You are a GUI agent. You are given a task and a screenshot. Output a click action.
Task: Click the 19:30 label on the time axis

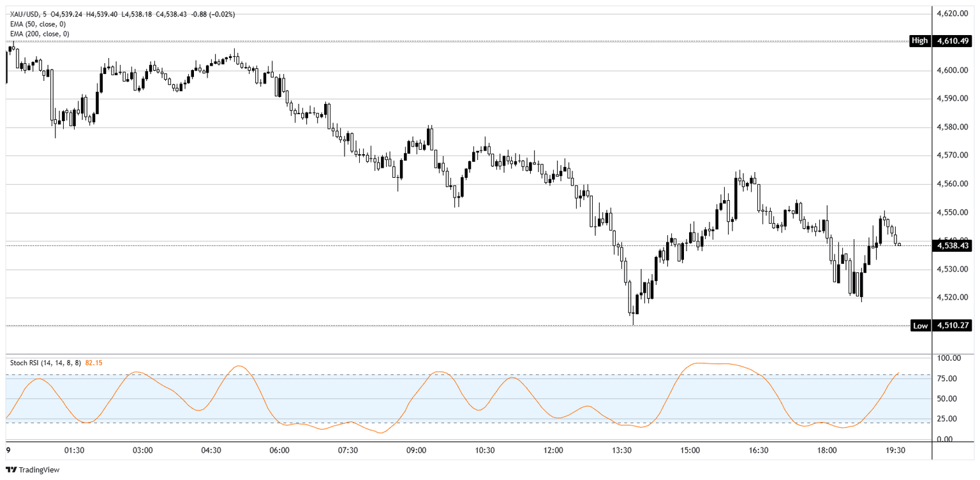point(896,450)
